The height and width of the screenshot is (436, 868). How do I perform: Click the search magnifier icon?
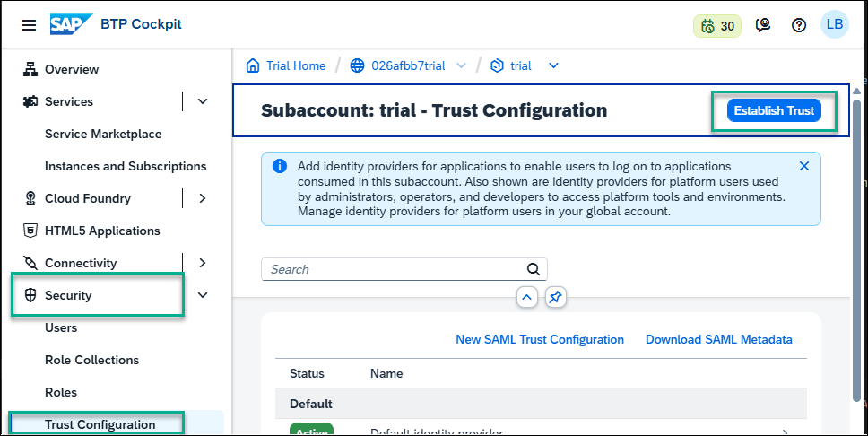[x=534, y=269]
